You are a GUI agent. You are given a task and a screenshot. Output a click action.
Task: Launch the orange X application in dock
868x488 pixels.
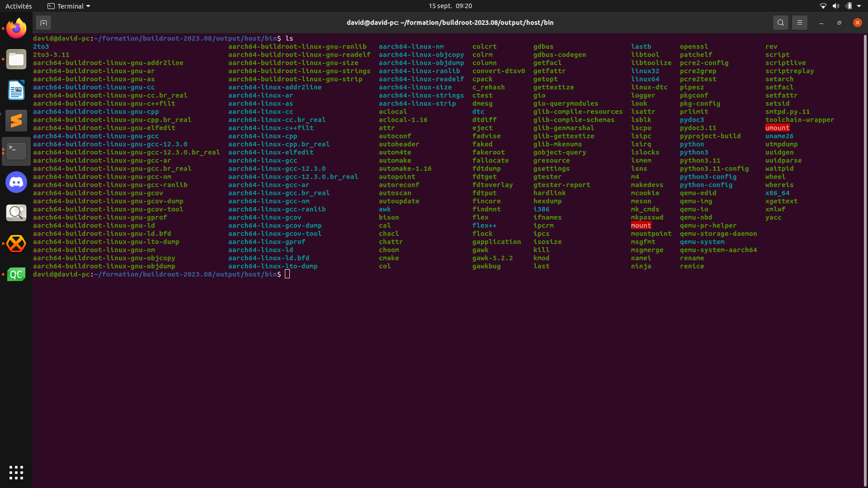point(16,244)
